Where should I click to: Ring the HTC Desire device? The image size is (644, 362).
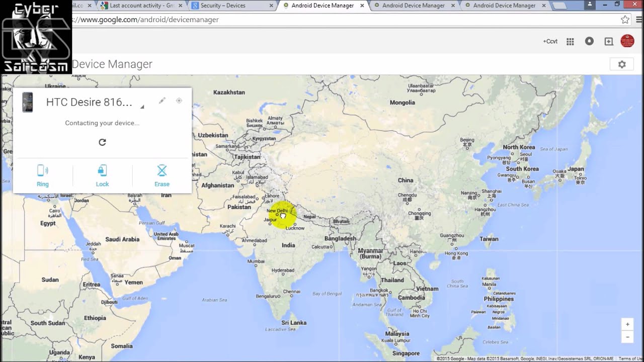pyautogui.click(x=43, y=176)
